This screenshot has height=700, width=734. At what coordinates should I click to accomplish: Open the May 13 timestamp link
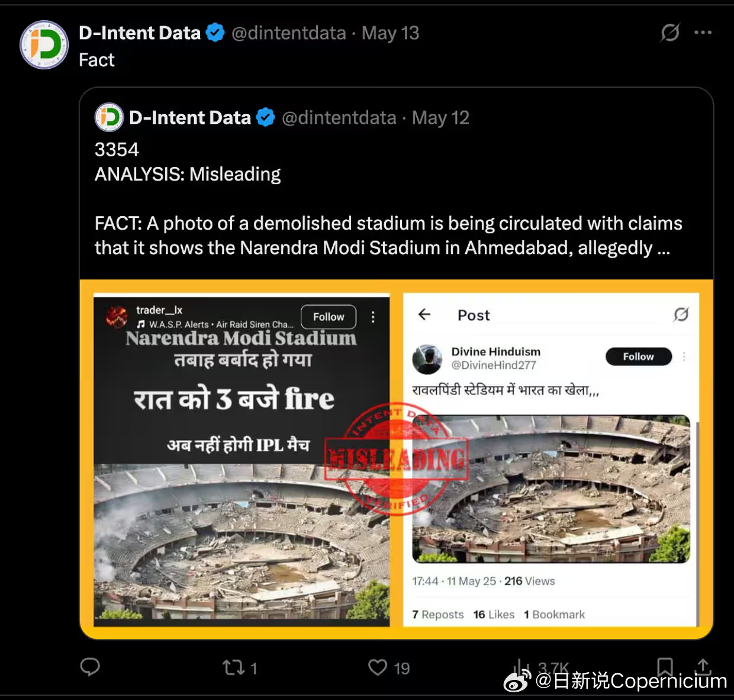[x=390, y=33]
